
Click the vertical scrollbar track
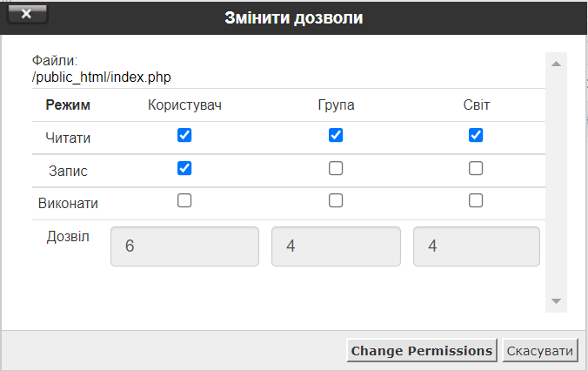point(556,183)
